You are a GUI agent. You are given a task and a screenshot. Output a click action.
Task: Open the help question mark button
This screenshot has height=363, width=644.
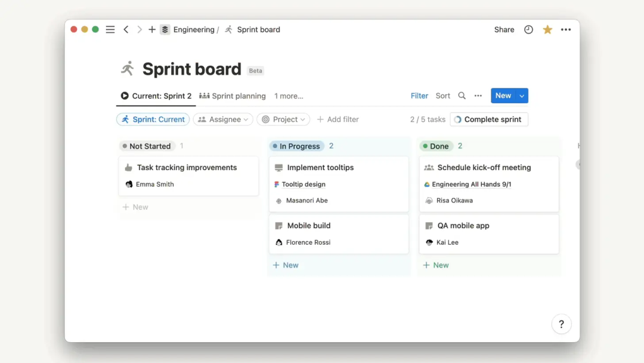pos(561,324)
